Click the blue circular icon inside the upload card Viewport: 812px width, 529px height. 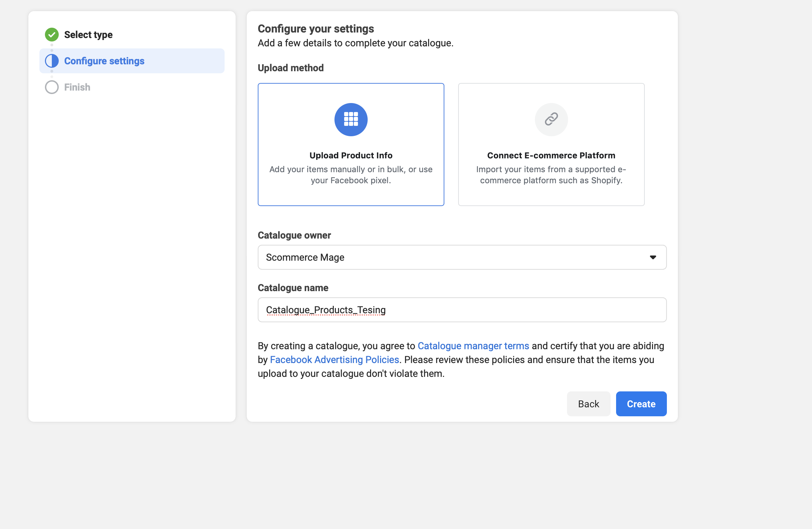[x=351, y=119]
